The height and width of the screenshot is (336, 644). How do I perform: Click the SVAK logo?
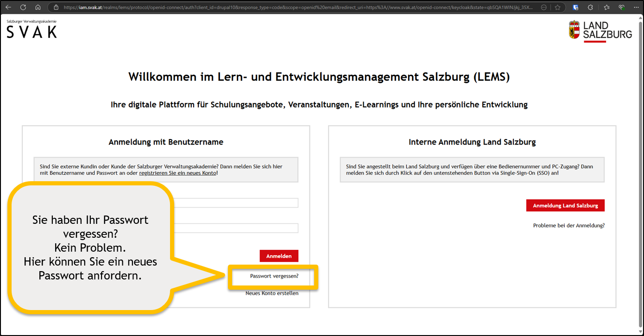tap(32, 29)
